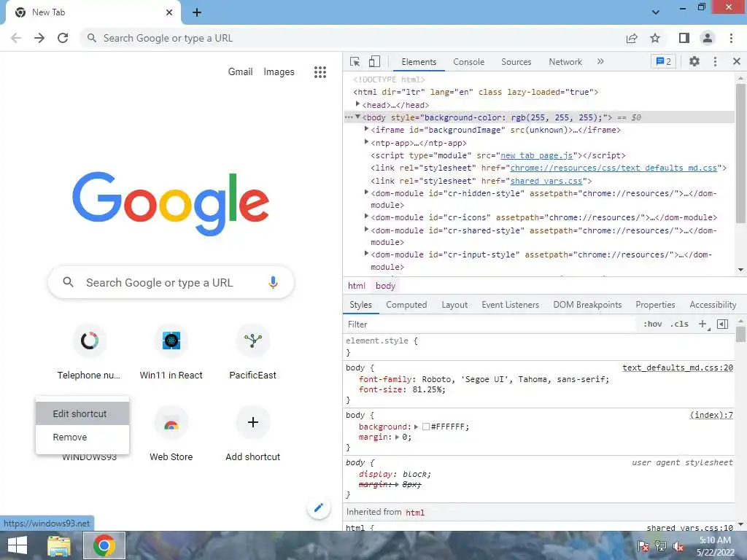Switch to the Sources tab
Screen dimensions: 747x560
[516, 62]
